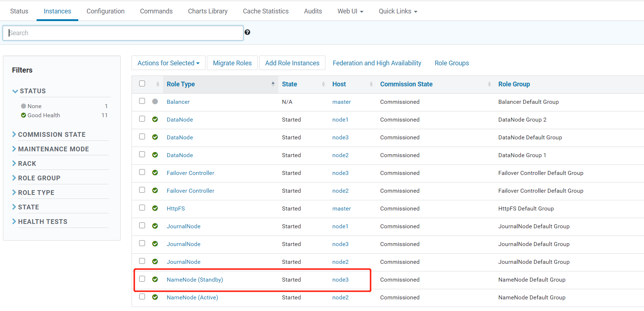Open the Audits tab

313,11
